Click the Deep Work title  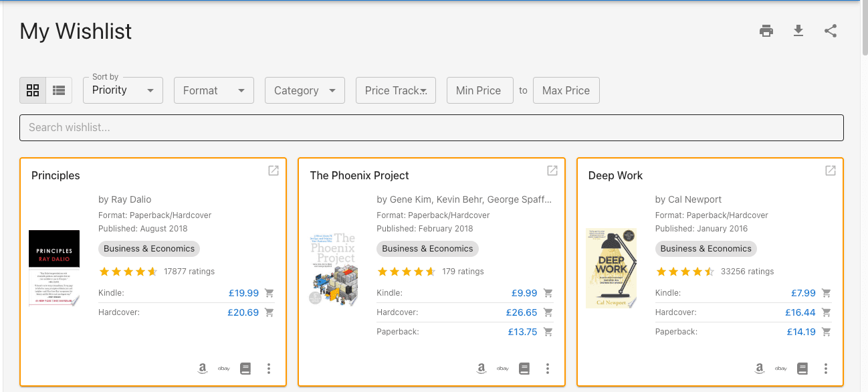tap(615, 175)
